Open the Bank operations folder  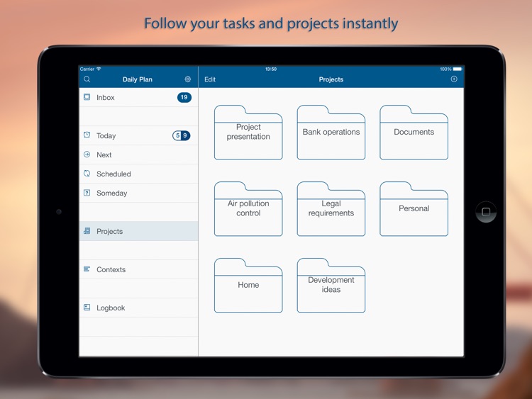[331, 133]
